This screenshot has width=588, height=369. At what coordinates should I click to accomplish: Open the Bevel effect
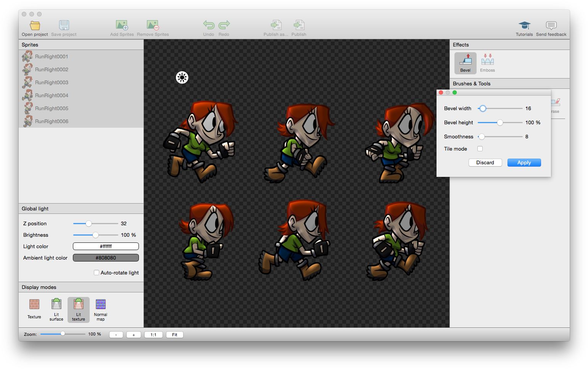465,63
